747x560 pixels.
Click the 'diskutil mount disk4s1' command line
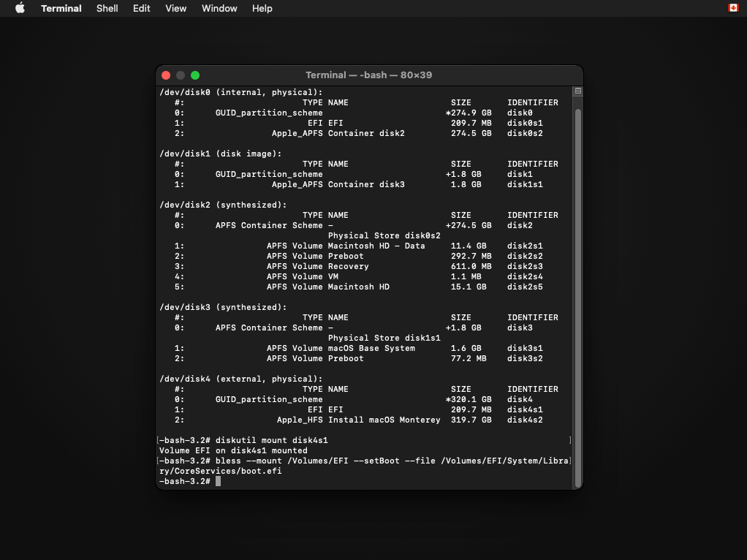271,440
